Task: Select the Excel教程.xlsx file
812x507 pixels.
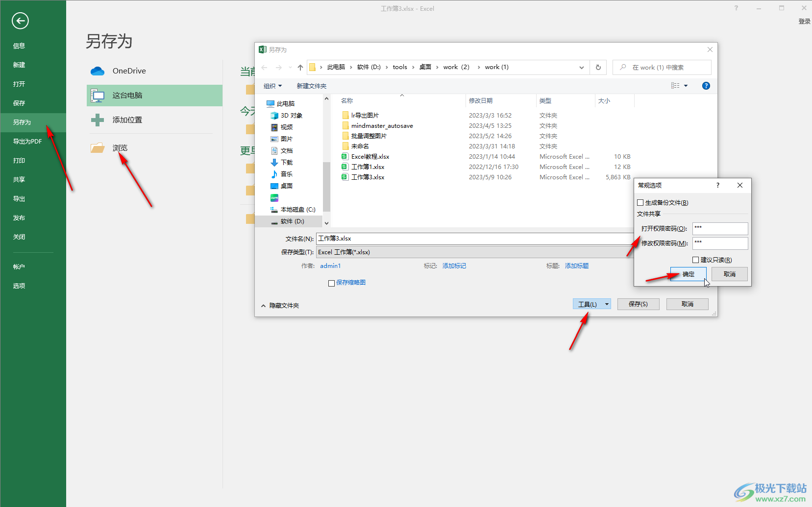Action: tap(366, 157)
